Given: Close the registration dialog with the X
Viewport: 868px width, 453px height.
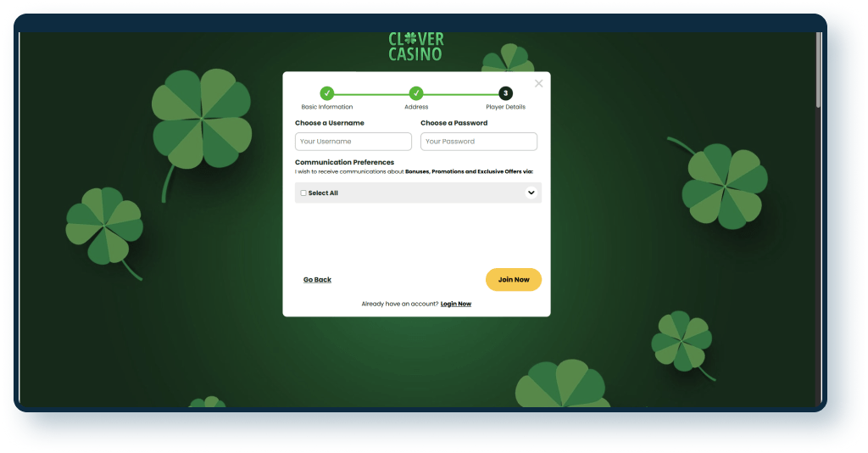Looking at the screenshot, I should 538,84.
